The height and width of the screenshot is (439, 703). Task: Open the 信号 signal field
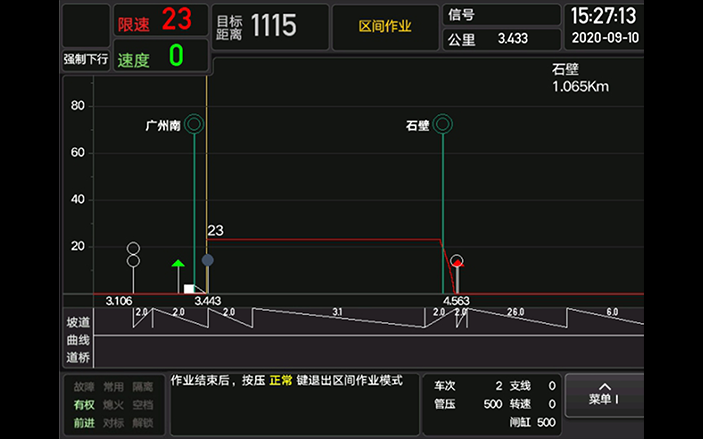pyautogui.click(x=501, y=15)
